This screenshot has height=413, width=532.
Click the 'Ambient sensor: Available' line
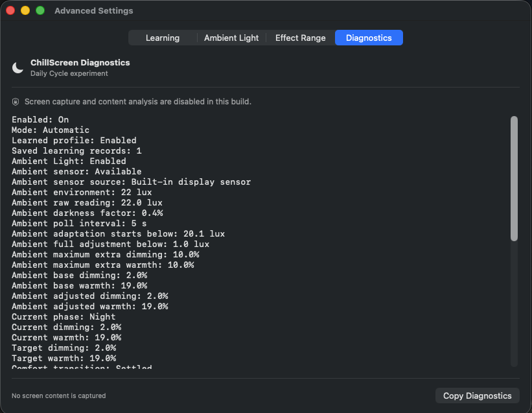[76, 171]
